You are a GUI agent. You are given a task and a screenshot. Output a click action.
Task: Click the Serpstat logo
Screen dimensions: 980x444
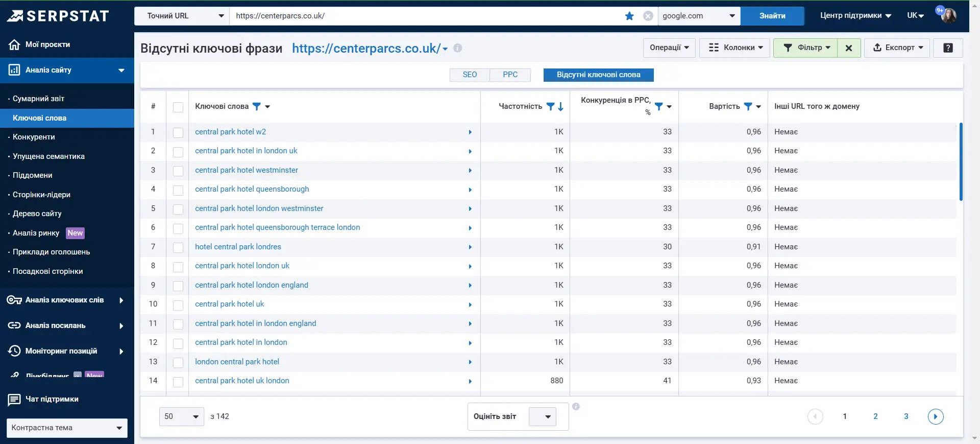click(x=58, y=16)
